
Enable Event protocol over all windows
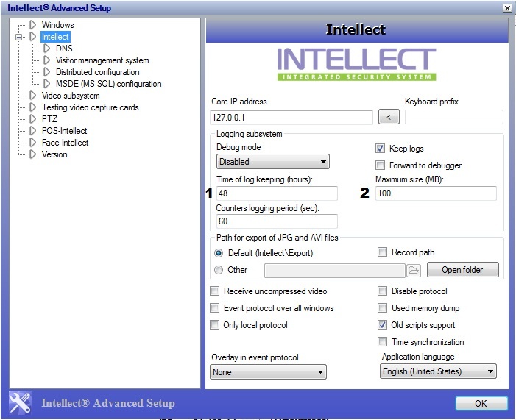click(214, 308)
